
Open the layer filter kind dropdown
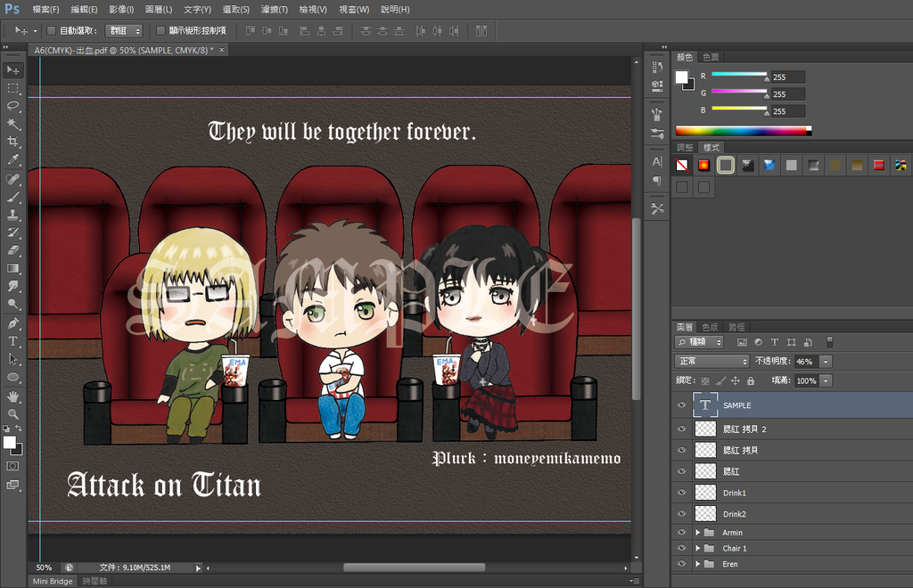coord(699,343)
